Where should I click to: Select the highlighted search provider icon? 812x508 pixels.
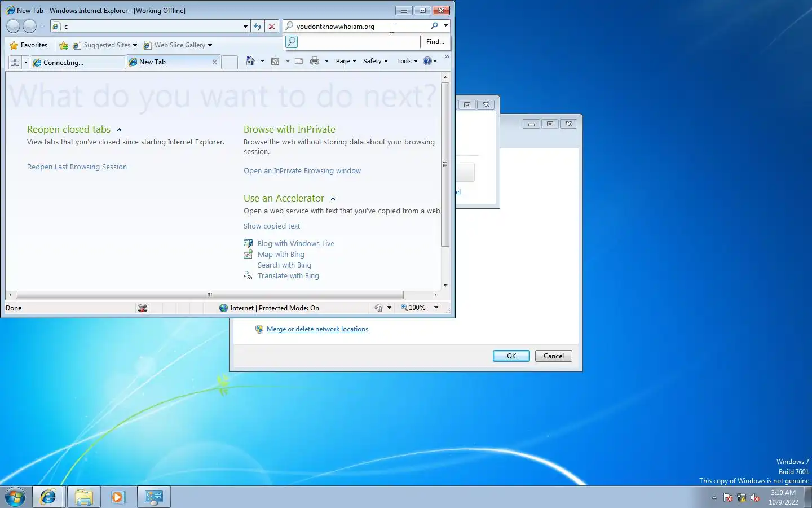coord(291,42)
